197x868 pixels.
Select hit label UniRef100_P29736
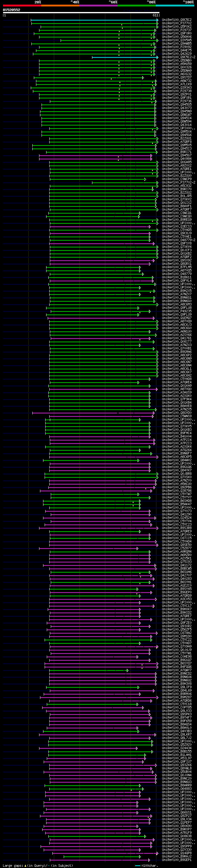176,101
